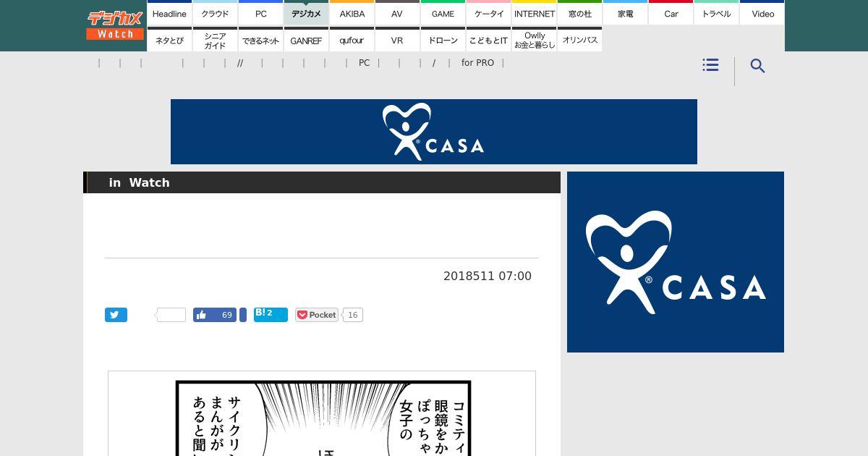Open the ケータイ Watch tab

coord(488,13)
